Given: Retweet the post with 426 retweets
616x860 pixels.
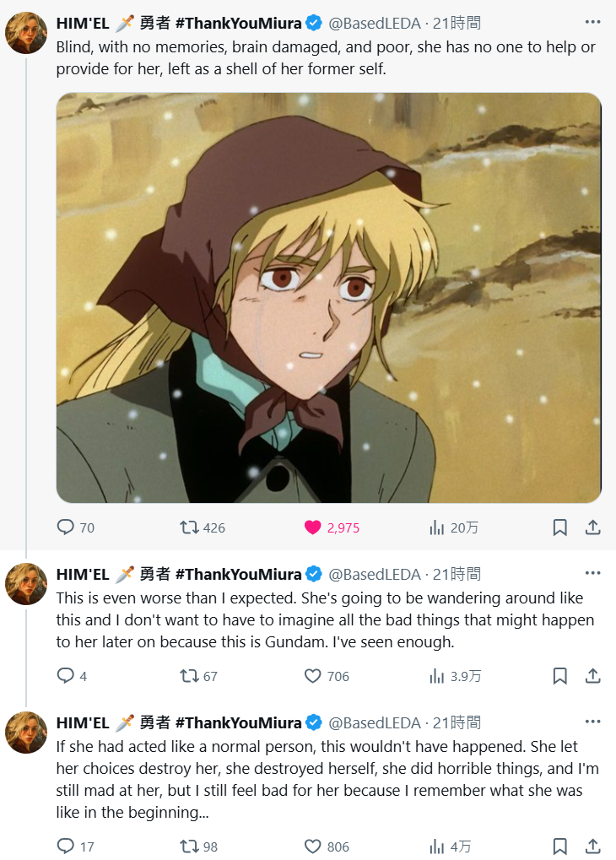Looking at the screenshot, I should [x=189, y=527].
